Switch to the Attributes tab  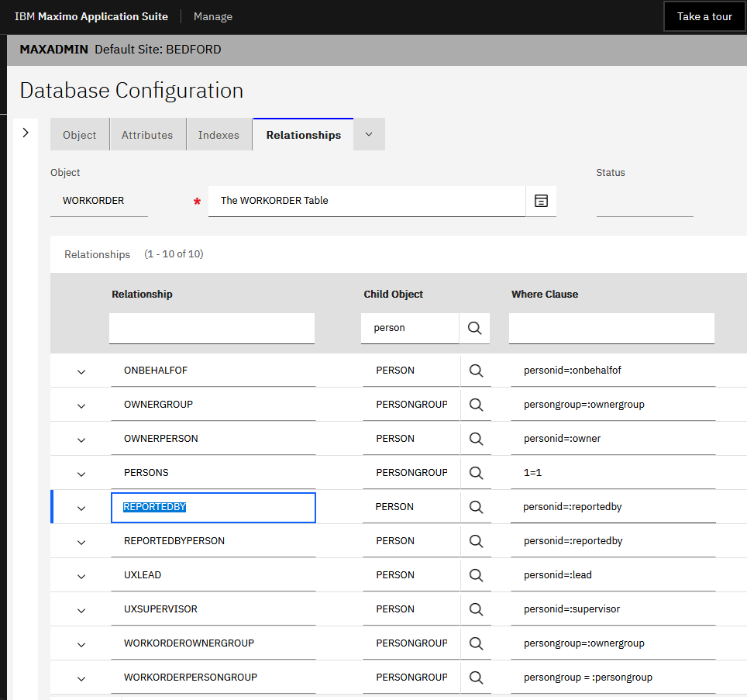147,135
